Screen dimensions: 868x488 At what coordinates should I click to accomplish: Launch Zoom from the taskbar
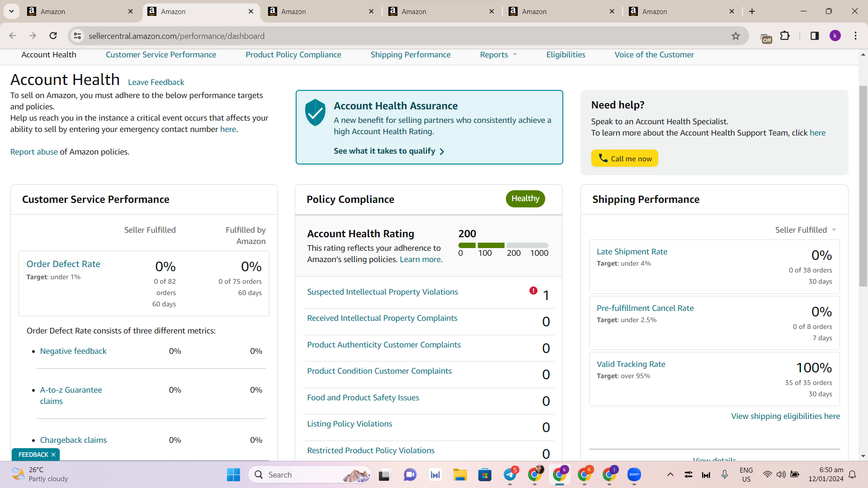coord(634,474)
